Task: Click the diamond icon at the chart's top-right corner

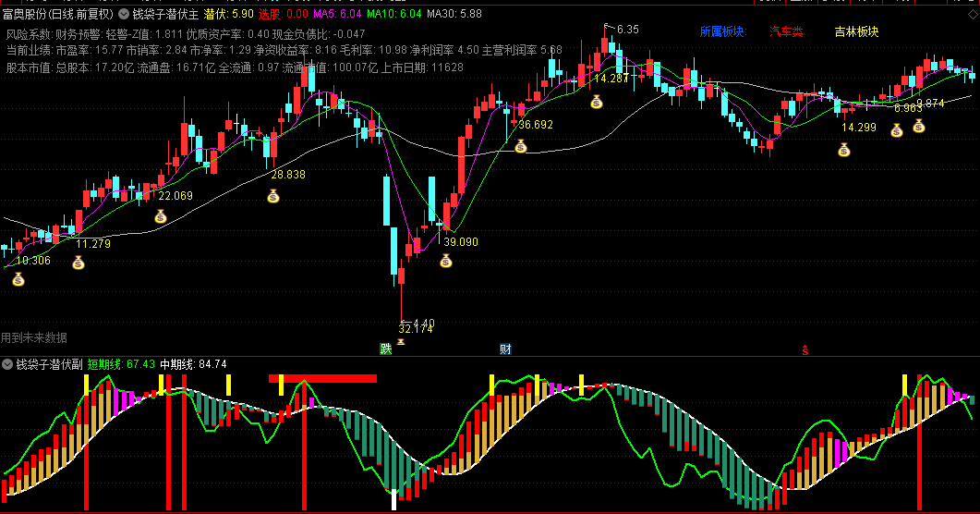Action: point(972,14)
